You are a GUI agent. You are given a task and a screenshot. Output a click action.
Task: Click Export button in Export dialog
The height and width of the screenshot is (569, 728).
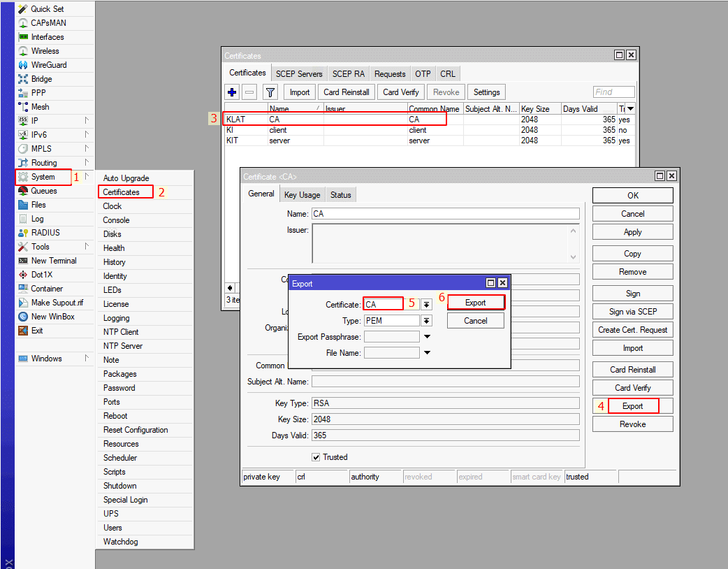[x=475, y=303]
